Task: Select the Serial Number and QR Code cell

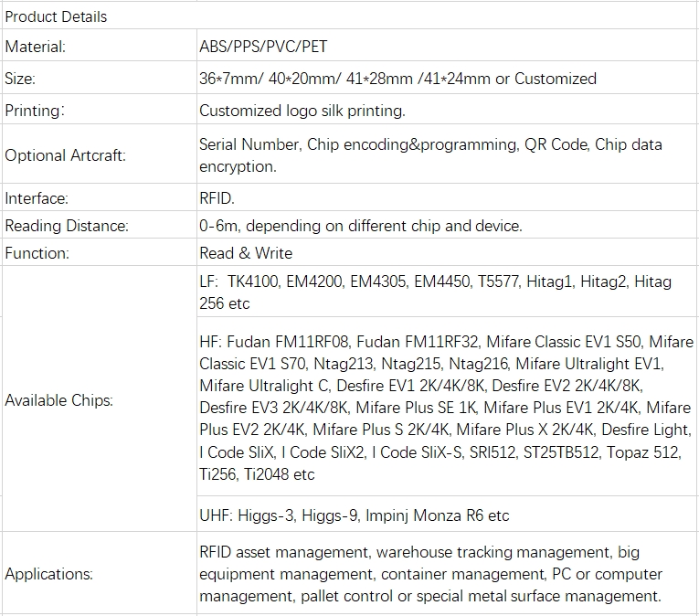Action: (448, 154)
